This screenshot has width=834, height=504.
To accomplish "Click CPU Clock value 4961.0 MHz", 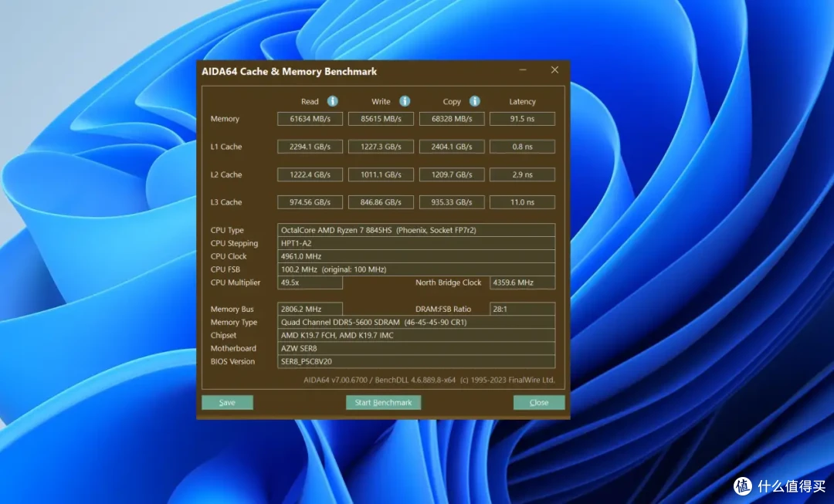I will tap(416, 256).
